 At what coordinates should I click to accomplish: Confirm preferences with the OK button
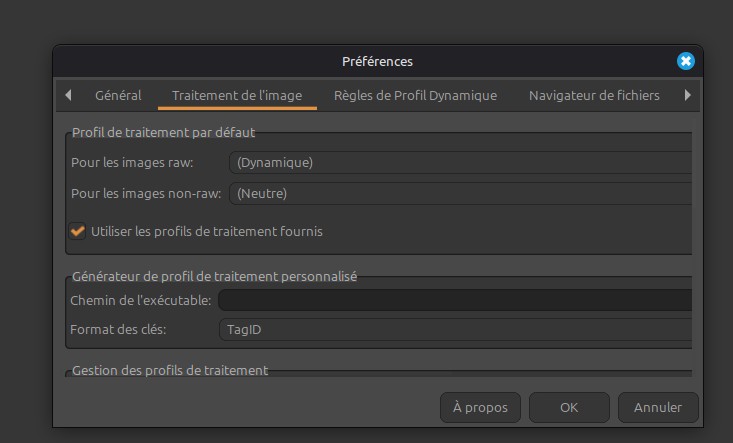pyautogui.click(x=569, y=407)
